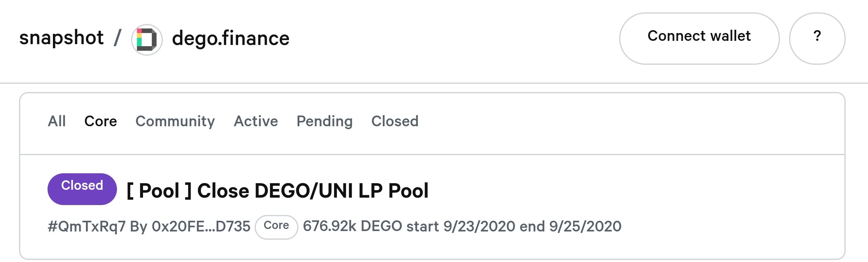Open the dego.finance space name link
Screen dimensions: 868x262
(231, 39)
